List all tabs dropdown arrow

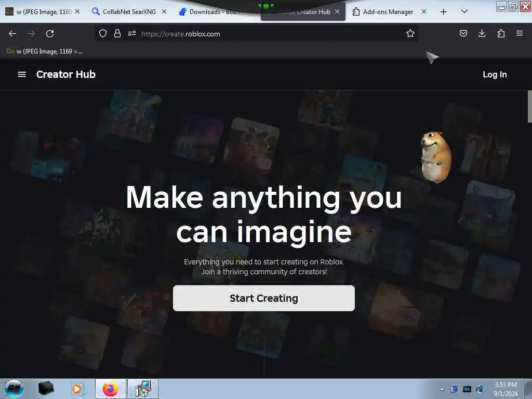(x=464, y=11)
